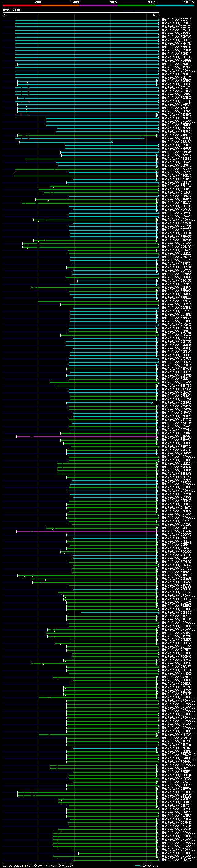Select hit label UniRef100_P50432
Screen dimensions: 197x868
pos(177,210)
